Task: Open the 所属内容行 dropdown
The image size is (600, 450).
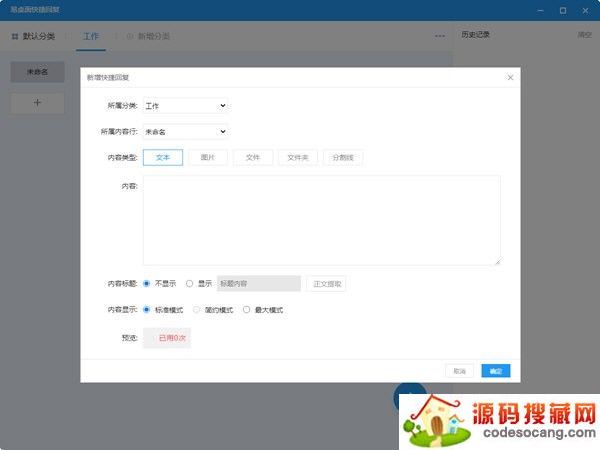Action: [x=186, y=132]
